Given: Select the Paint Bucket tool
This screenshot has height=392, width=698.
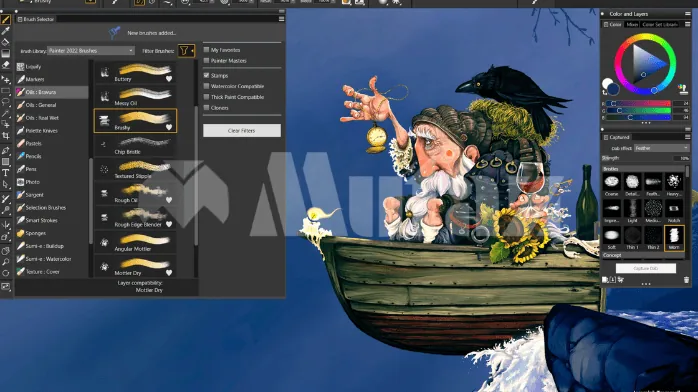Looking at the screenshot, I should 5,42.
